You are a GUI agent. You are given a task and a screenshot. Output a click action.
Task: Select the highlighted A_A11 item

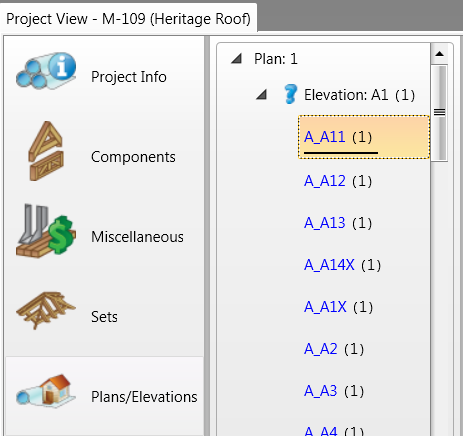tap(364, 137)
